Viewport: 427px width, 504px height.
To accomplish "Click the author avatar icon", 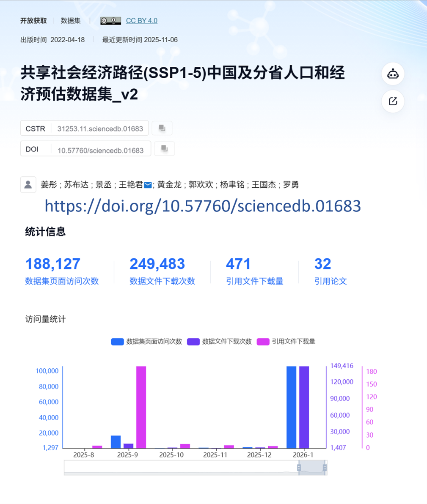I will pyautogui.click(x=28, y=185).
